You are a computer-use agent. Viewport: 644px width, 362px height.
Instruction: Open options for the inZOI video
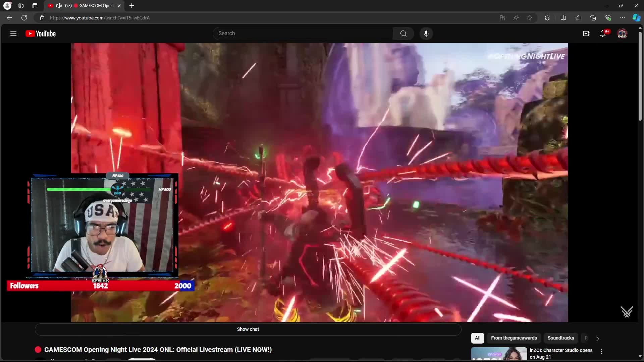click(602, 351)
